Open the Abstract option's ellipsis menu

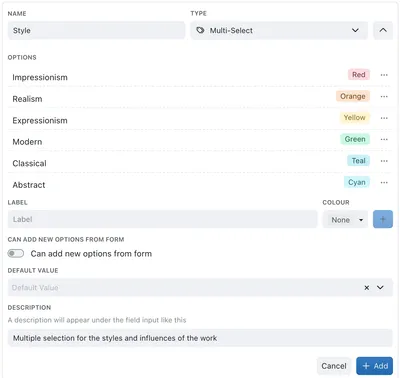point(384,183)
